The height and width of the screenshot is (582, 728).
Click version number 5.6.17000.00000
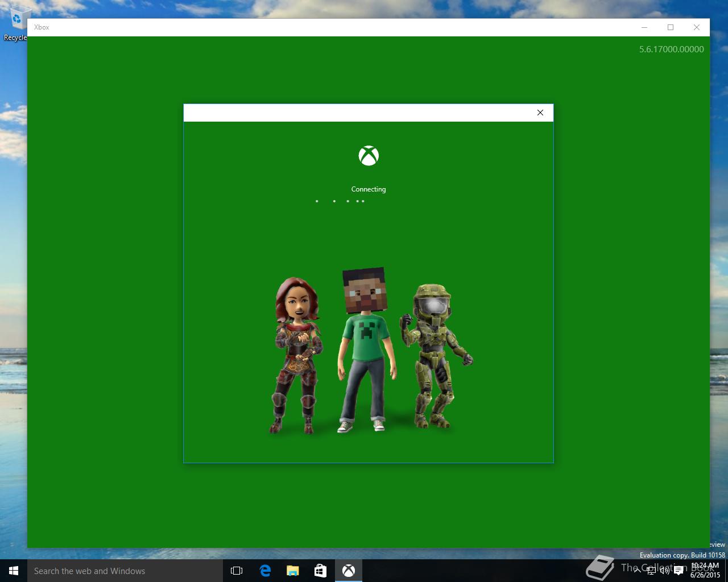click(671, 49)
